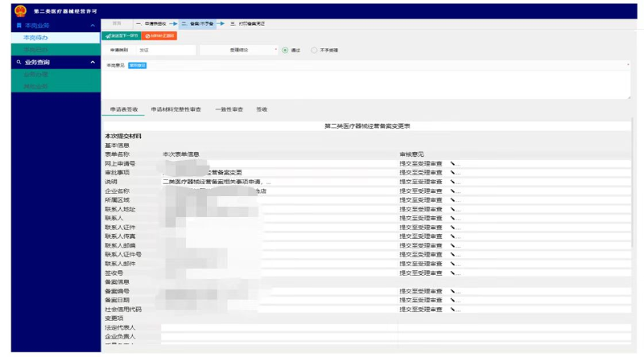Switch to the 签收 tab
This screenshot has height=357, width=644.
coord(262,109)
